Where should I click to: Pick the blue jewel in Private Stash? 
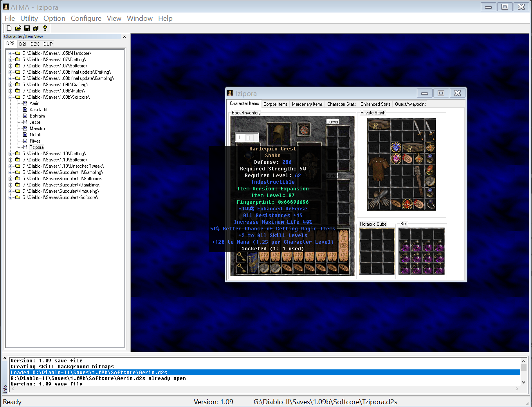396,147
